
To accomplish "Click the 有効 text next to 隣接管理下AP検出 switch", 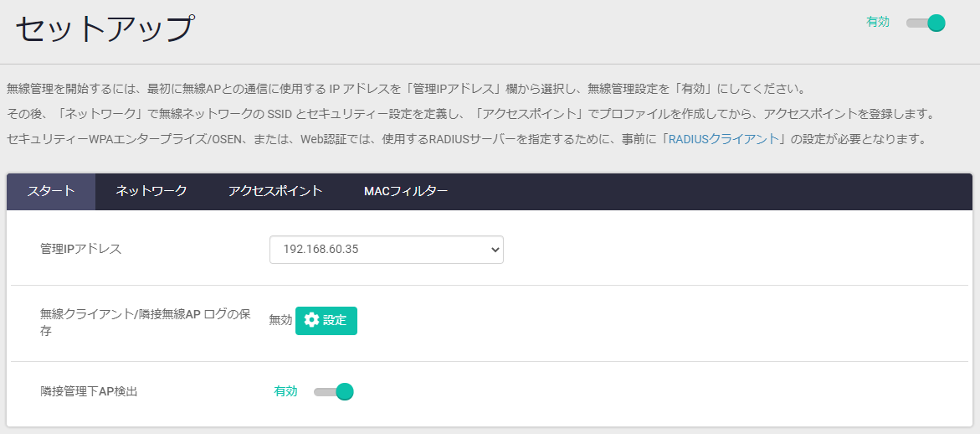I will pyautogui.click(x=285, y=391).
